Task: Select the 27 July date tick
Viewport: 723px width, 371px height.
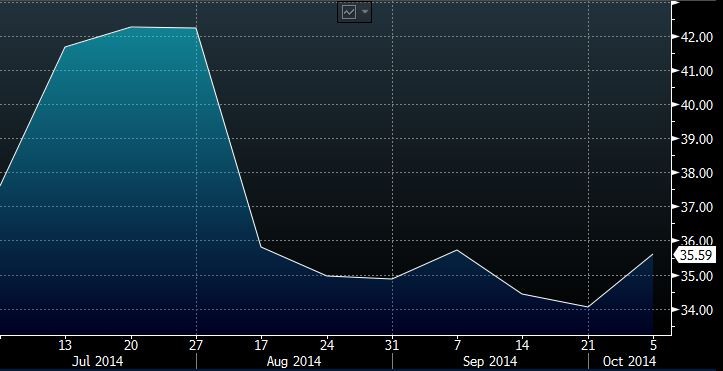Action: point(197,345)
